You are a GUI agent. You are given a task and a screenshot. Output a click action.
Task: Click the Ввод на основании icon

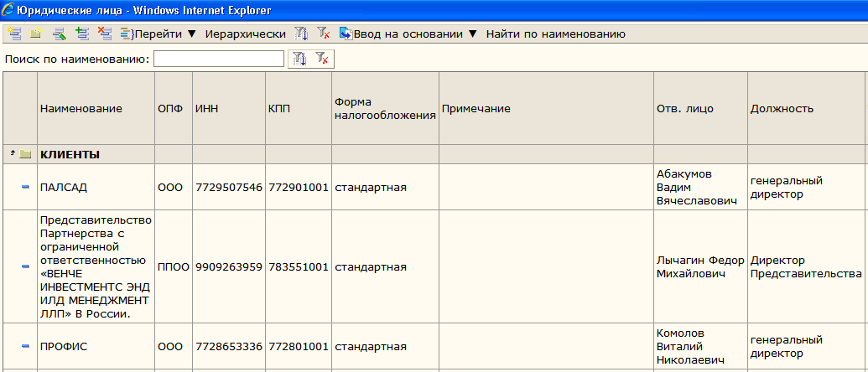pyautogui.click(x=346, y=34)
